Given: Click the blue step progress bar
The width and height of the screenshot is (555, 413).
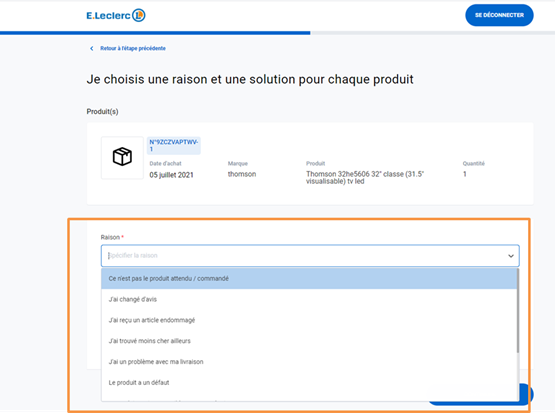Looking at the screenshot, I should (x=155, y=33).
